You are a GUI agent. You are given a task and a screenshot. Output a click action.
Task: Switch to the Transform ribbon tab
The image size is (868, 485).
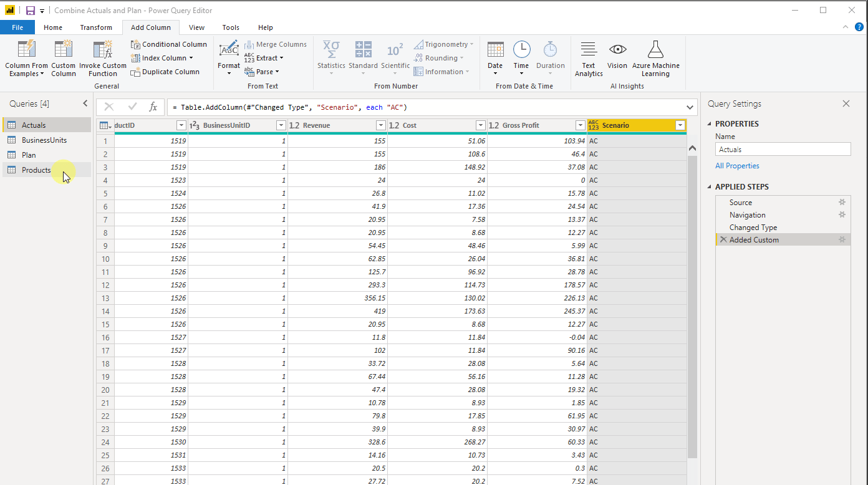click(x=95, y=27)
